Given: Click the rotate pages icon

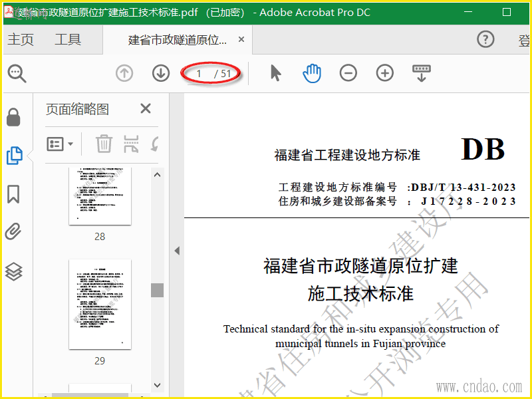Looking at the screenshot, I should coord(155,144).
